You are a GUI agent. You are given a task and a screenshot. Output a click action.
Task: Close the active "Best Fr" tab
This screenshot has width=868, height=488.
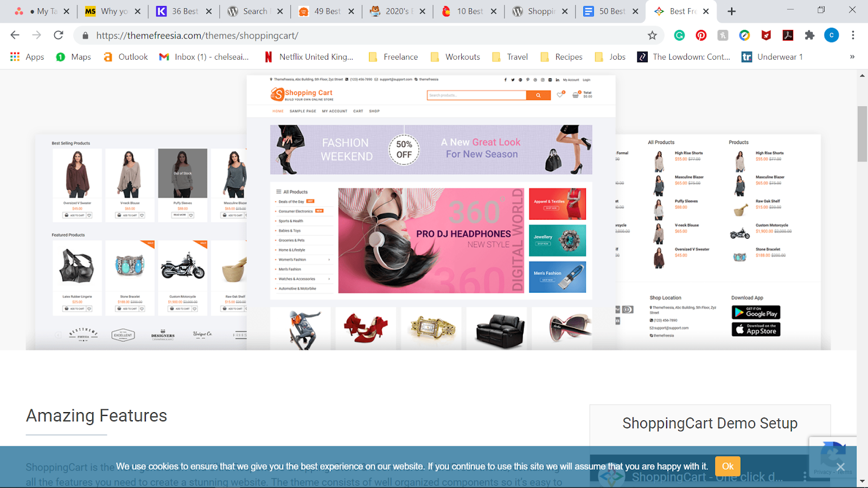tap(706, 11)
